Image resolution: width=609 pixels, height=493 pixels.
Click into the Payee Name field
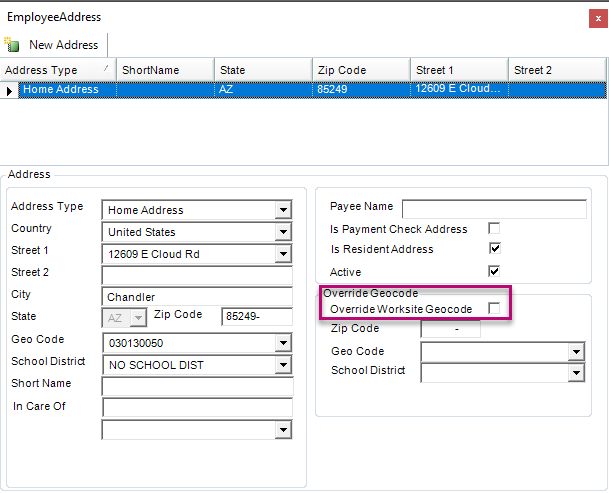click(x=493, y=208)
